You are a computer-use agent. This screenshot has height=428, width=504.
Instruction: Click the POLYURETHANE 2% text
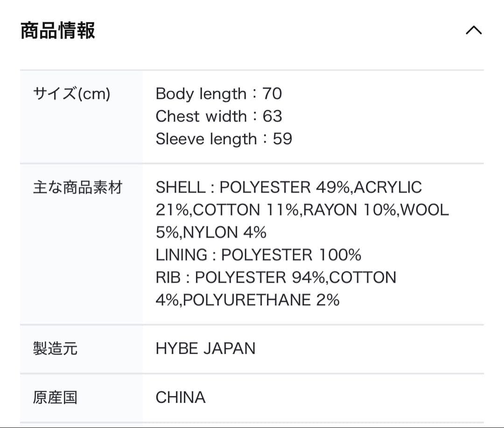click(x=261, y=300)
